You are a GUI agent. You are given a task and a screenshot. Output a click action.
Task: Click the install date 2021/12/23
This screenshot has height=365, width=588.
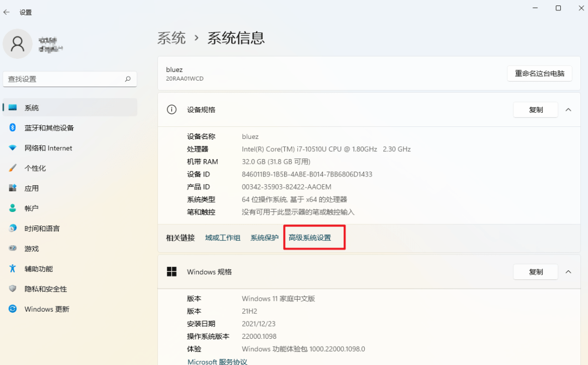click(x=259, y=324)
